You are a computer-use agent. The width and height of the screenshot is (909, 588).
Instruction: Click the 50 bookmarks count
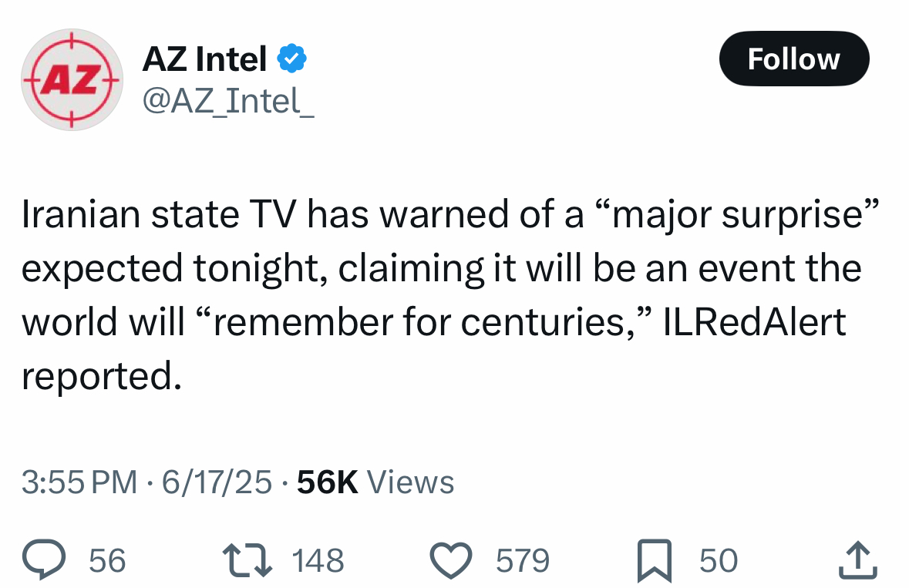point(719,560)
